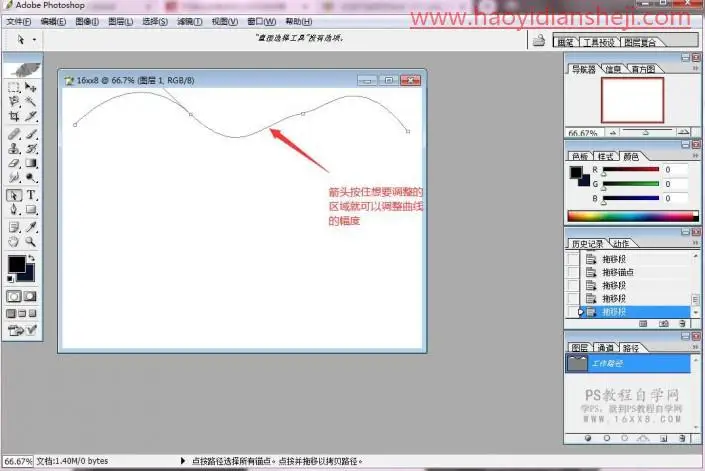Click the Navigator zoom slider
Screen dimensions: 705x471
(x=647, y=132)
